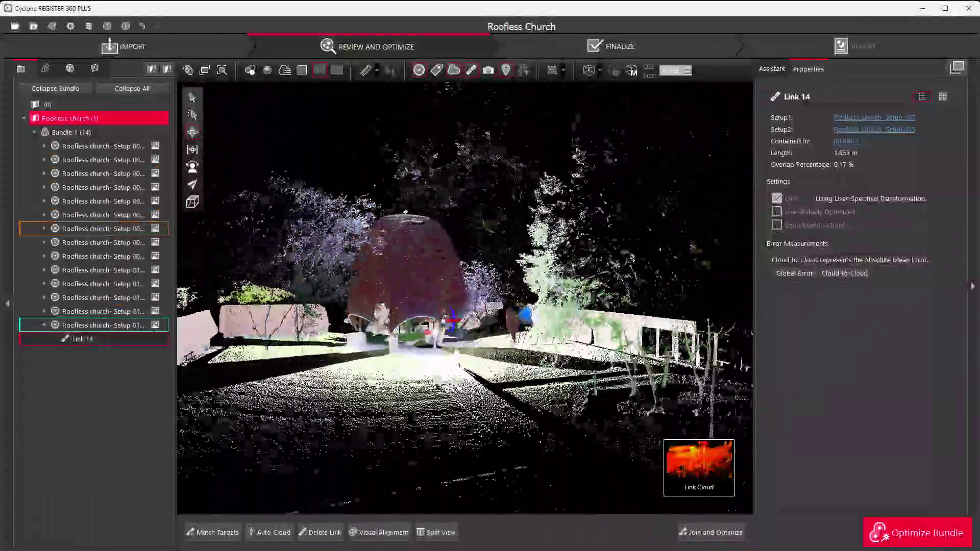Switch to the Assistant tab
980x551 pixels.
click(x=771, y=69)
